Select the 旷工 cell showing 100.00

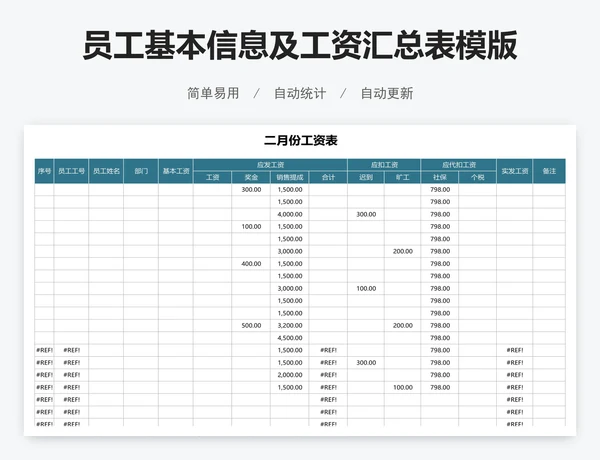pos(403,387)
